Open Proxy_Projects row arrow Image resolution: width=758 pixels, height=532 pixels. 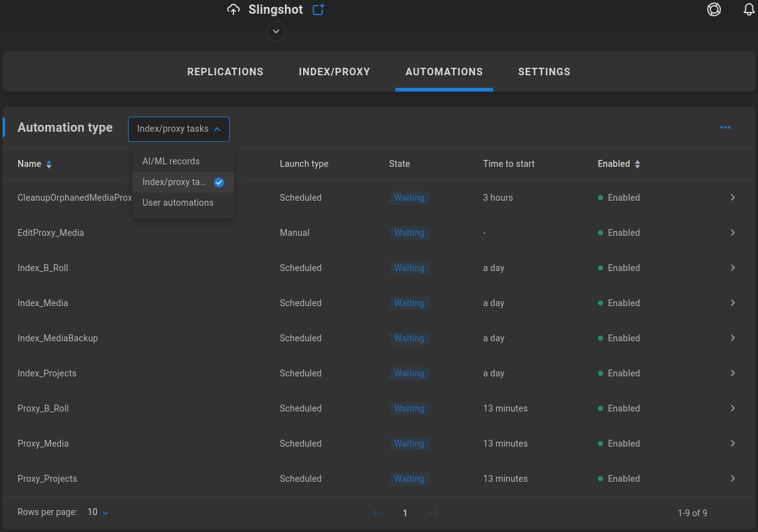pyautogui.click(x=732, y=479)
